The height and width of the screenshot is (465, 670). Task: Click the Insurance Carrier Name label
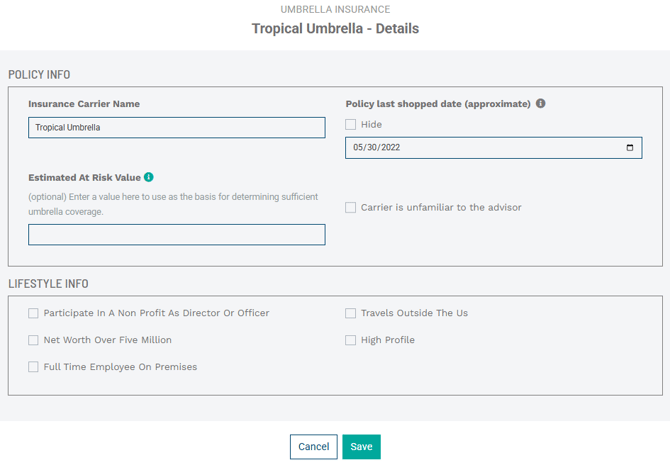pos(84,104)
